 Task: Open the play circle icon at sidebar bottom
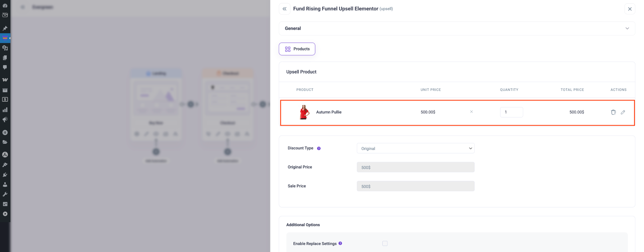pos(5,214)
